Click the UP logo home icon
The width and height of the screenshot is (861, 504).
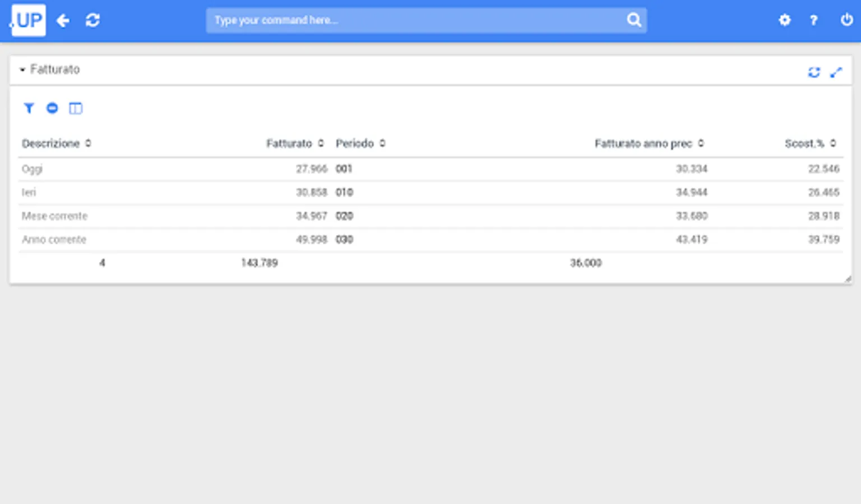[x=28, y=20]
